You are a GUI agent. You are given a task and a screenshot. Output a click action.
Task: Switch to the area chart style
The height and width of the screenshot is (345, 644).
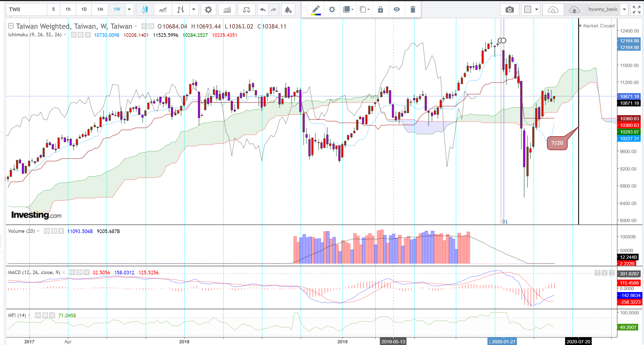(x=163, y=10)
